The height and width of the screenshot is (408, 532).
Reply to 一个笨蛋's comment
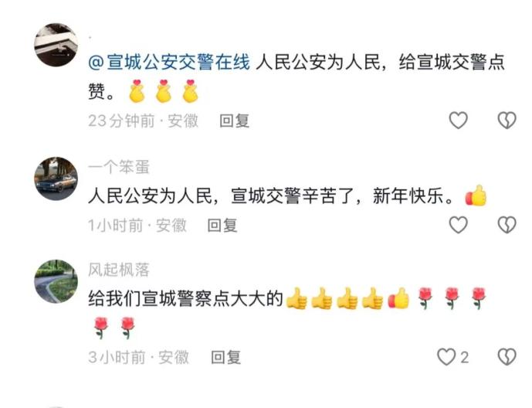222,226
